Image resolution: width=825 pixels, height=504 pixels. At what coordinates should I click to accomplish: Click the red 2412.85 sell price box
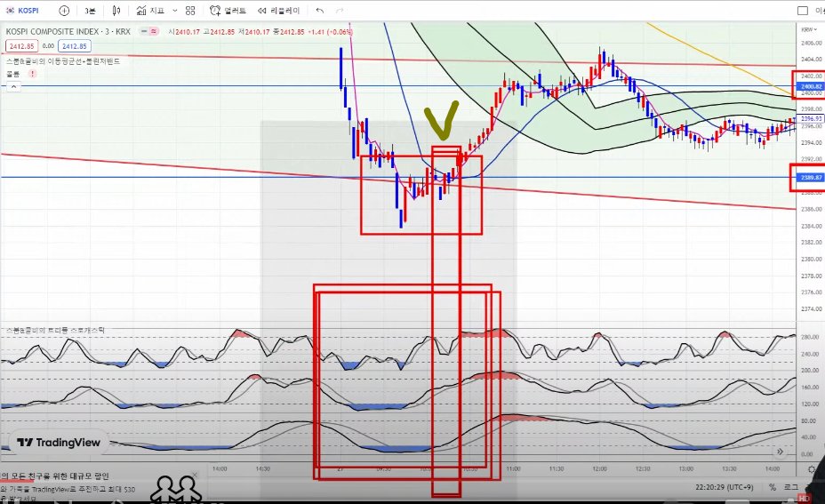[x=21, y=46]
